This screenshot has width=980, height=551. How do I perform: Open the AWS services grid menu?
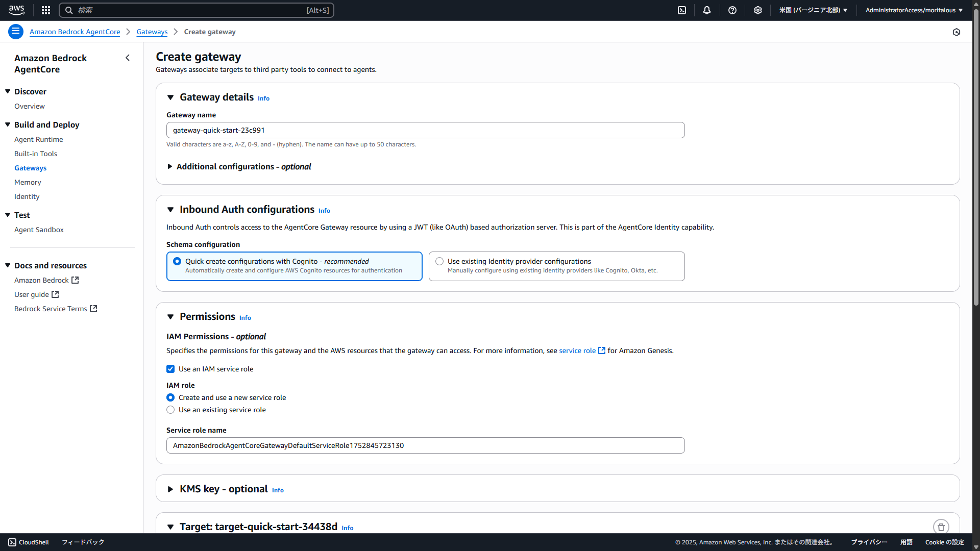[x=46, y=10]
